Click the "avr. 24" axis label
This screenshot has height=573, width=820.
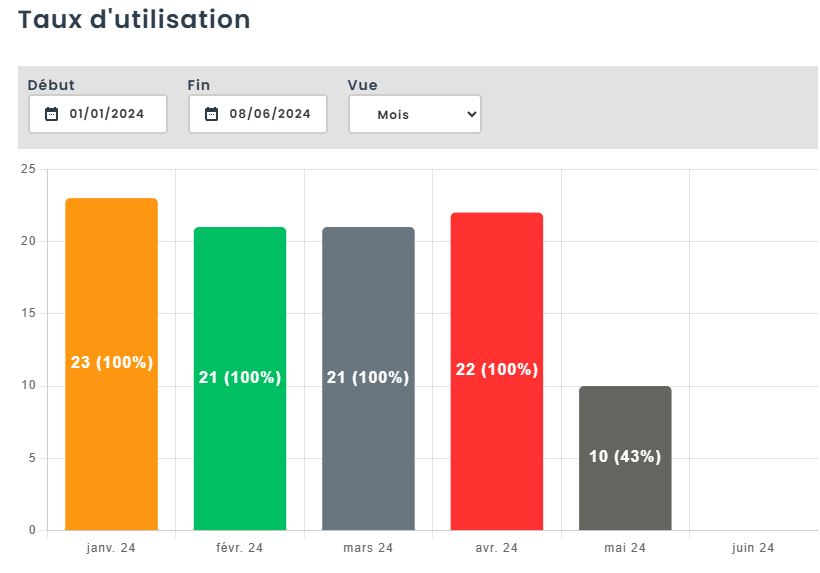497,548
